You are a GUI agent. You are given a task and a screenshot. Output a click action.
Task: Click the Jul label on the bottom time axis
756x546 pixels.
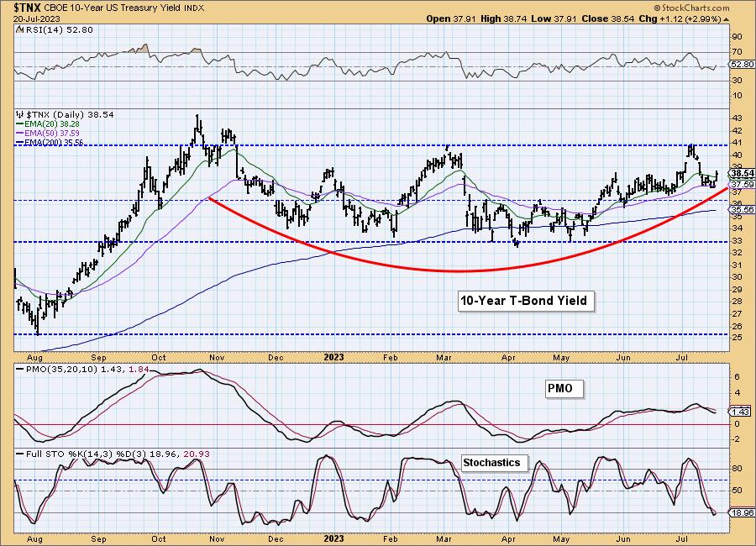[681, 538]
